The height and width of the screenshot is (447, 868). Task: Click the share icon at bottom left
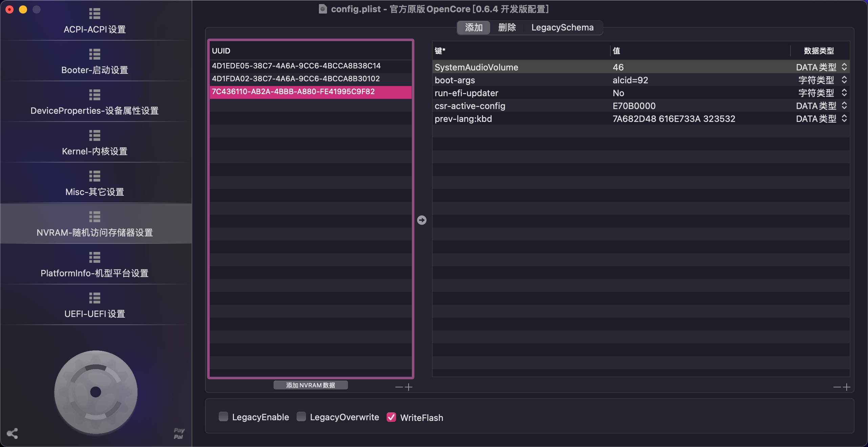12,433
